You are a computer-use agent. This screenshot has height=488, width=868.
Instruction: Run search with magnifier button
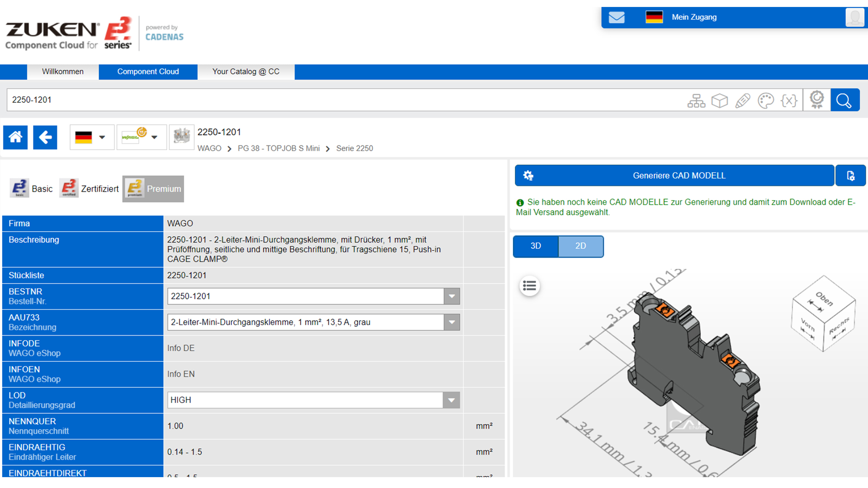(x=845, y=100)
